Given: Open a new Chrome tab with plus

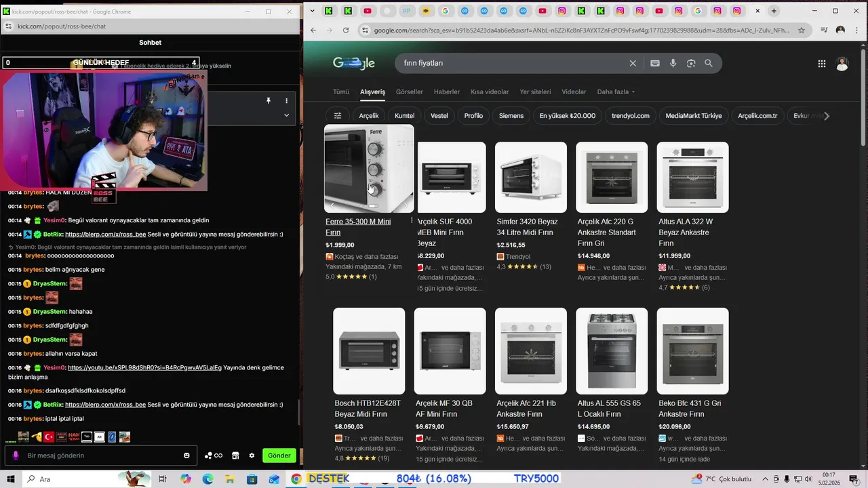Looking at the screenshot, I should click(774, 11).
